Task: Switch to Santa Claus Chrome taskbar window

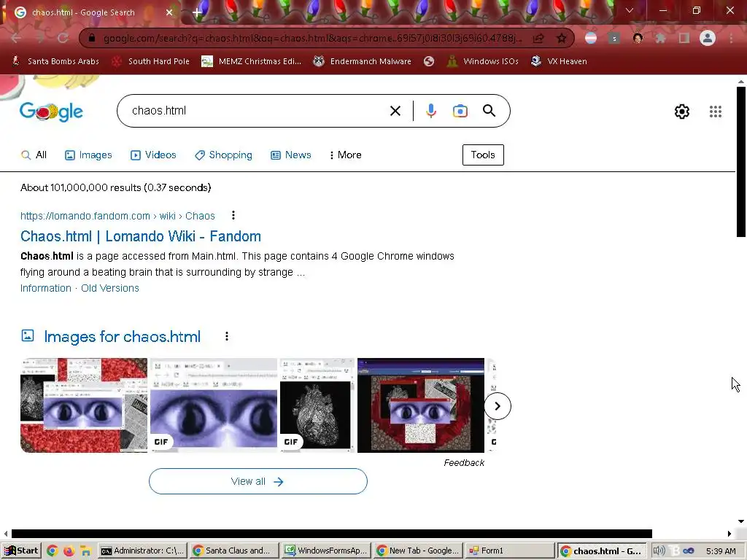Action: click(234, 551)
